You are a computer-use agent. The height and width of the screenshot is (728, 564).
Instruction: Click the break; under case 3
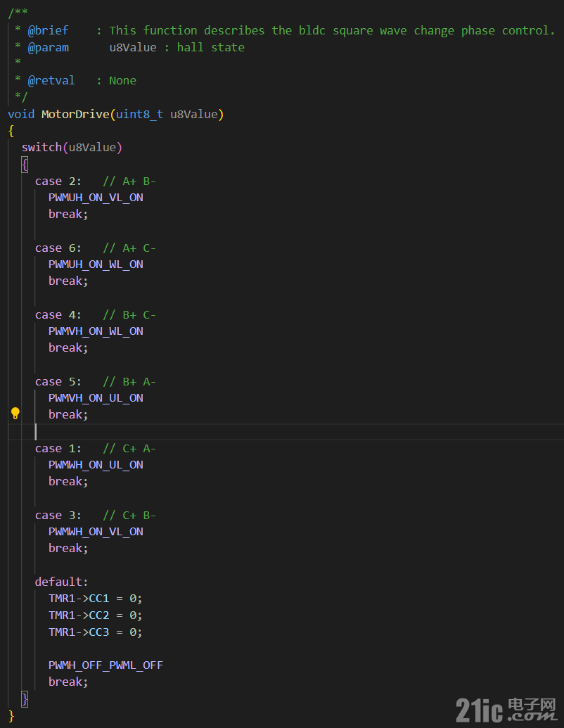click(68, 549)
